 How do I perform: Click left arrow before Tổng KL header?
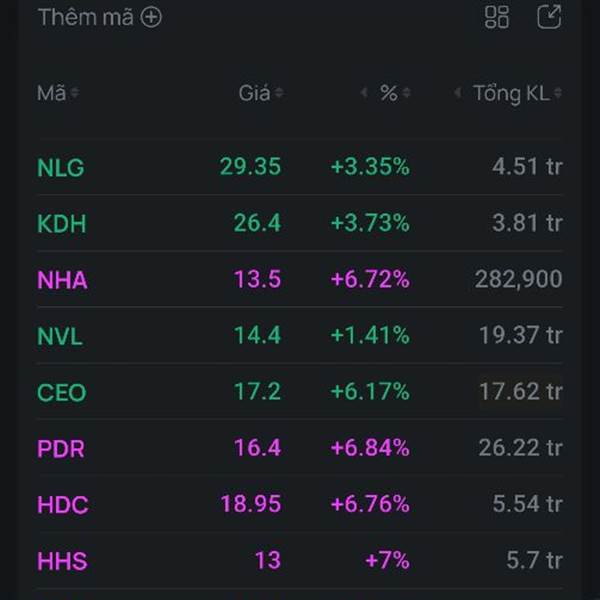pyautogui.click(x=457, y=93)
